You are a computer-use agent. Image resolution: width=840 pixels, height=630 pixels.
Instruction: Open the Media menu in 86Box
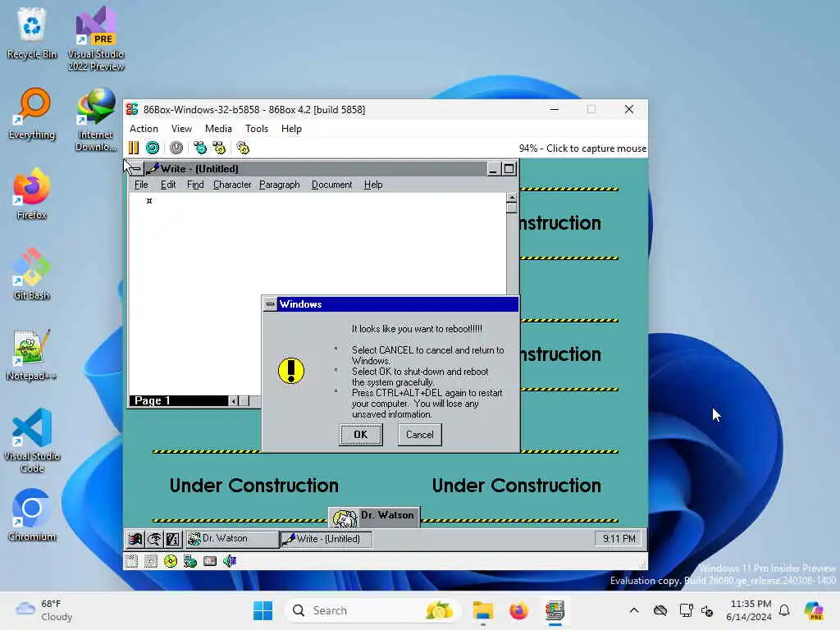[x=218, y=129]
